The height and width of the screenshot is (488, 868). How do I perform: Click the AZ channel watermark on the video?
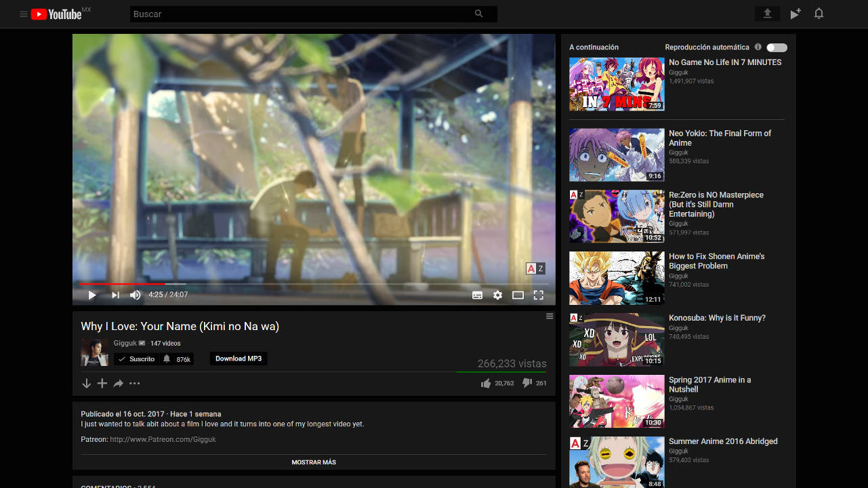535,268
